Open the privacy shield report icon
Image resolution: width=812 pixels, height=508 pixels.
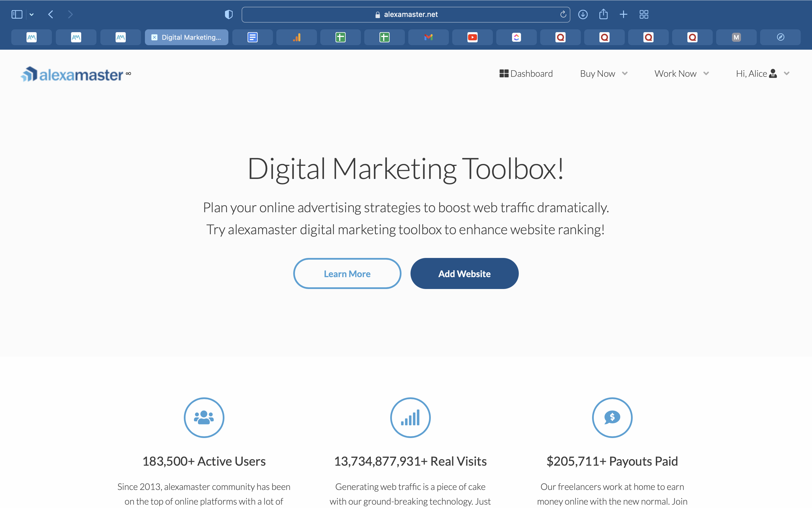228,14
